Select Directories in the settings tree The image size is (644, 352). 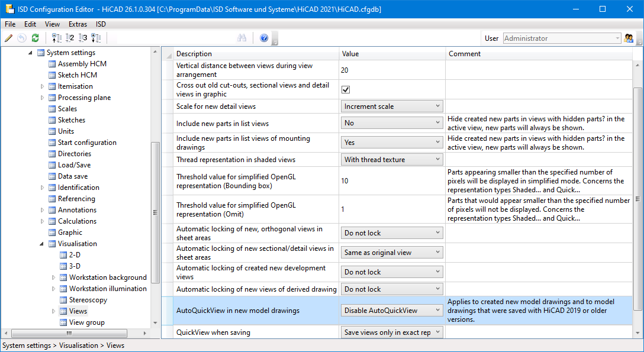tap(74, 154)
